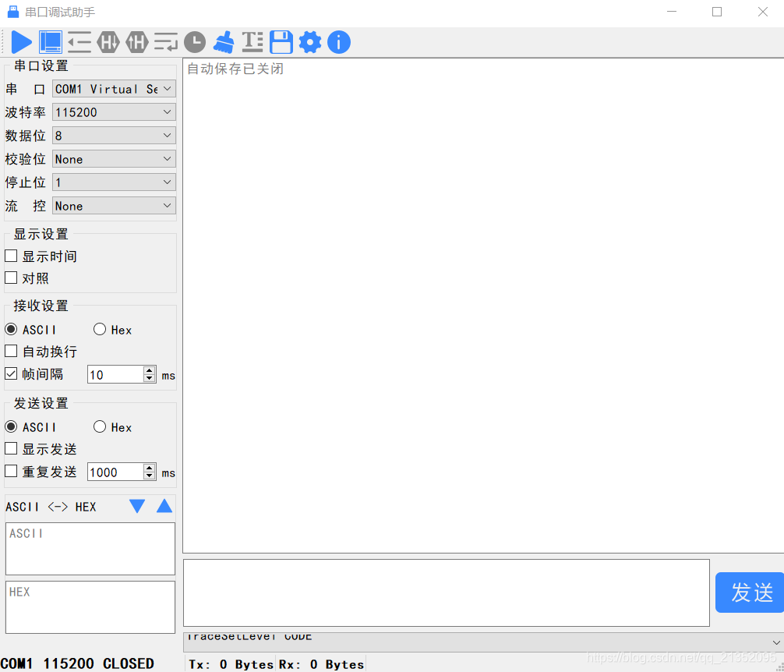Enable the 重复发送 checkbox

point(11,471)
